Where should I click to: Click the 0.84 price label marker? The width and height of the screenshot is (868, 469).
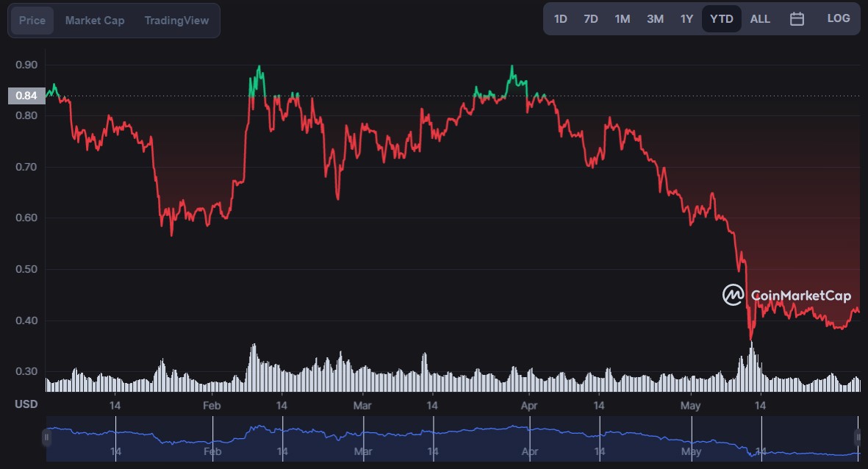(26, 96)
